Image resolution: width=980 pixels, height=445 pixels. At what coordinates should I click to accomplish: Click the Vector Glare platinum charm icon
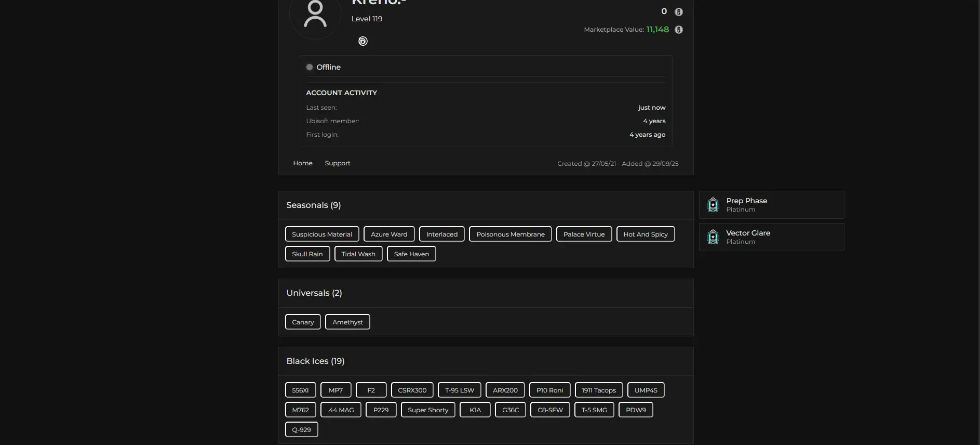[713, 237]
